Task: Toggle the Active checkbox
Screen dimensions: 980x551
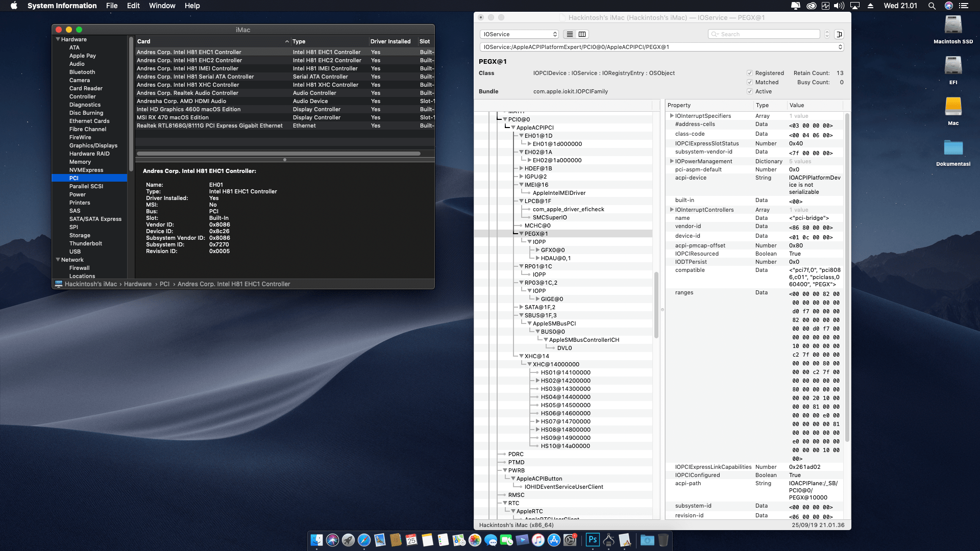Action: 750,91
